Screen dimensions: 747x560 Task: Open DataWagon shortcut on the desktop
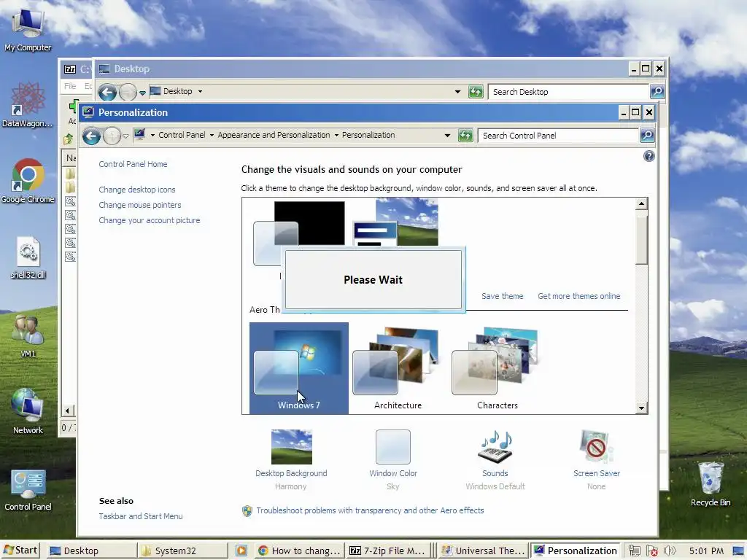point(28,105)
